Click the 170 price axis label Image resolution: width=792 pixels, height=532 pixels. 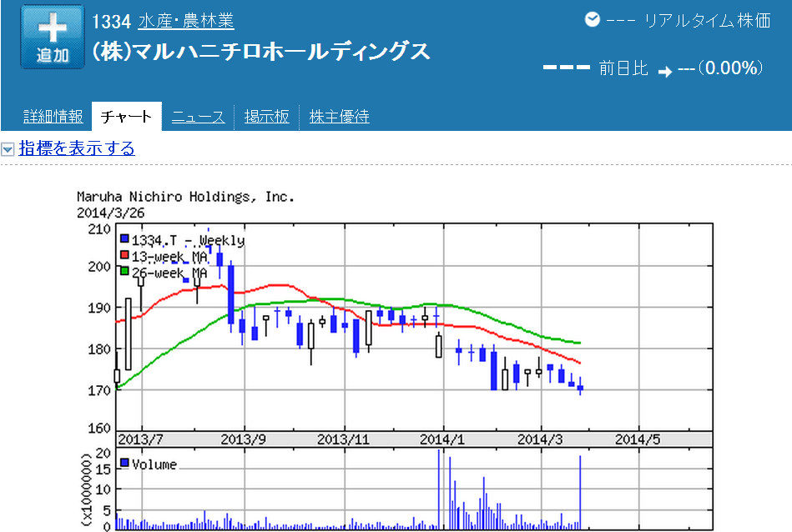coord(99,391)
